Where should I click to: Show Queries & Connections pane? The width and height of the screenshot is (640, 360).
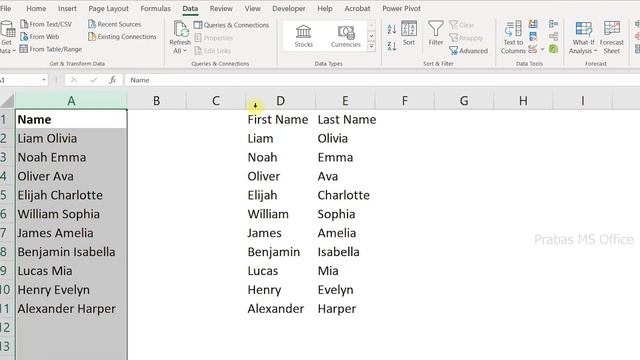coord(231,25)
